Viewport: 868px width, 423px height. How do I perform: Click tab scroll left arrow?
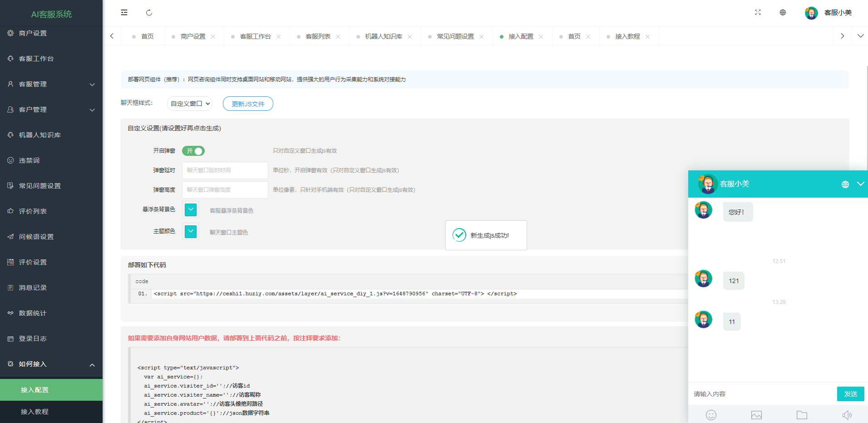click(112, 36)
